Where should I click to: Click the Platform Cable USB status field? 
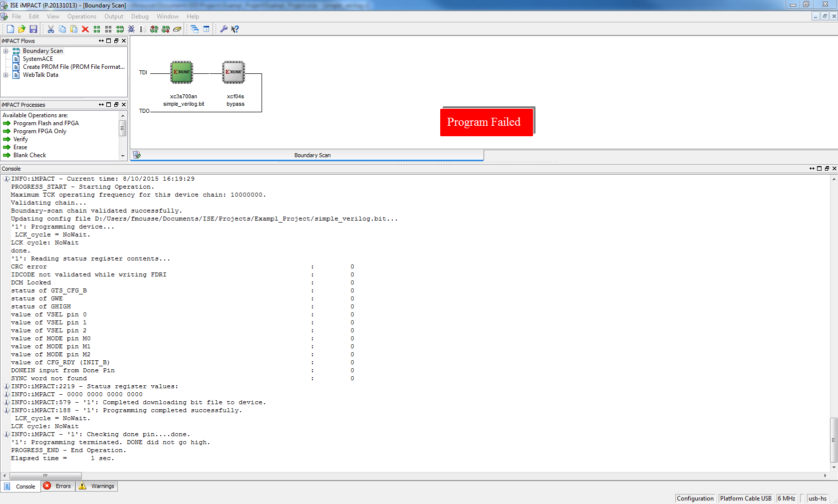[x=746, y=499]
